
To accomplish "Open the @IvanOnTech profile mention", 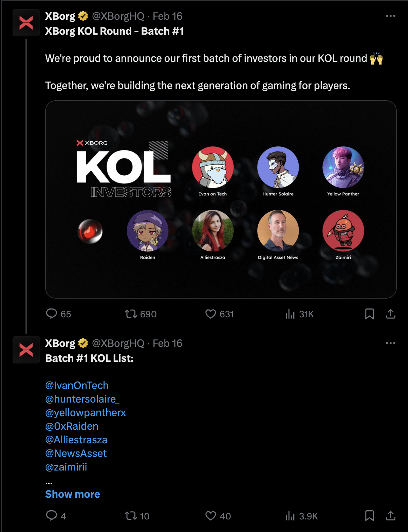I will 77,385.
